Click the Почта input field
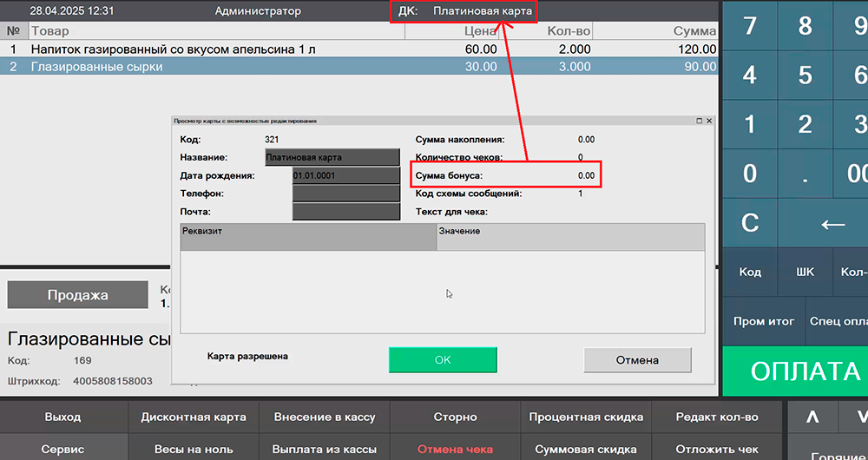 pyautogui.click(x=345, y=212)
